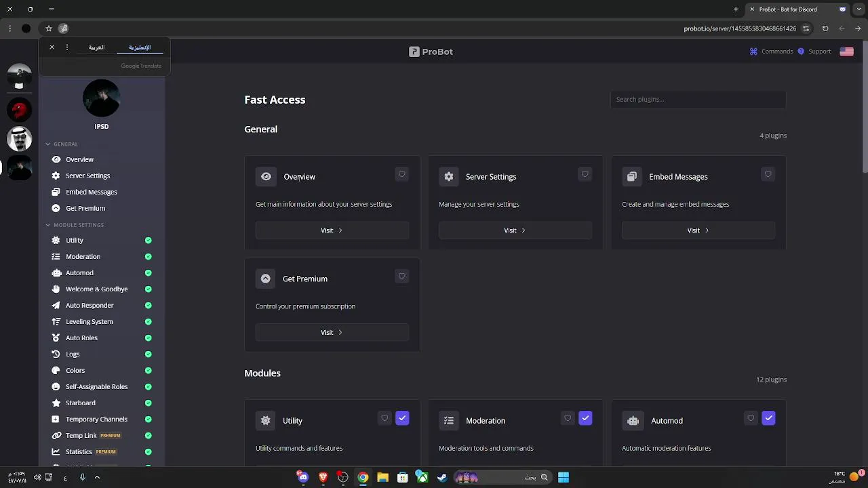Click Visit button on Overview card

pos(332,230)
